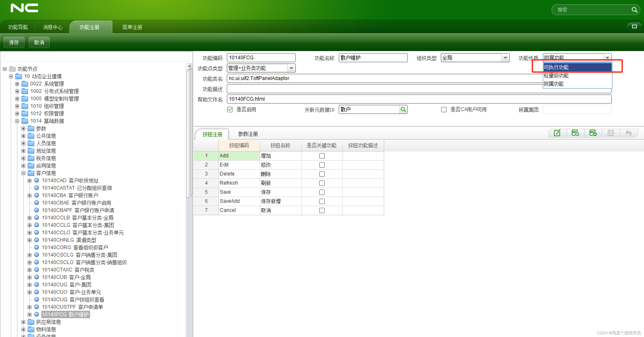
Task: Choose 附属功能 in the dropdown list
Action: coord(577,84)
